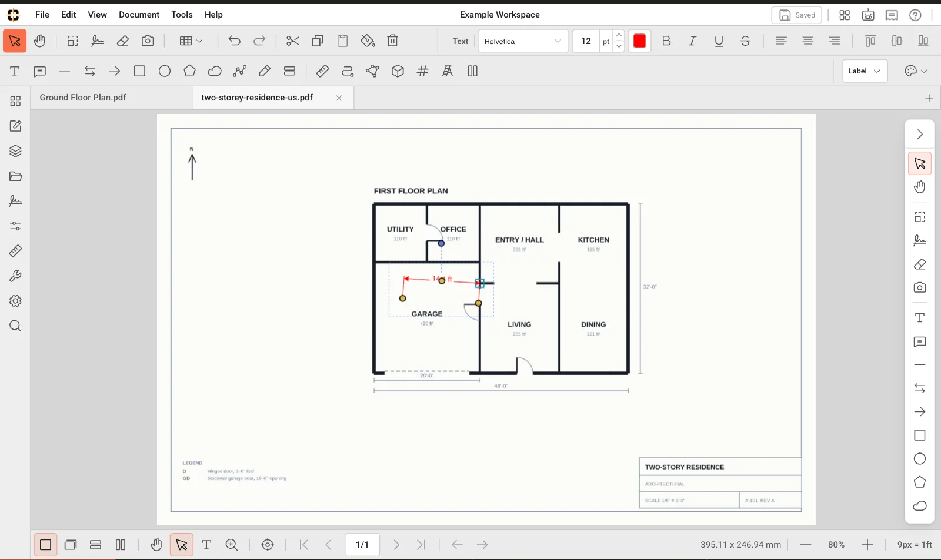The height and width of the screenshot is (560, 941).
Task: Add a new document tab
Action: 929,98
